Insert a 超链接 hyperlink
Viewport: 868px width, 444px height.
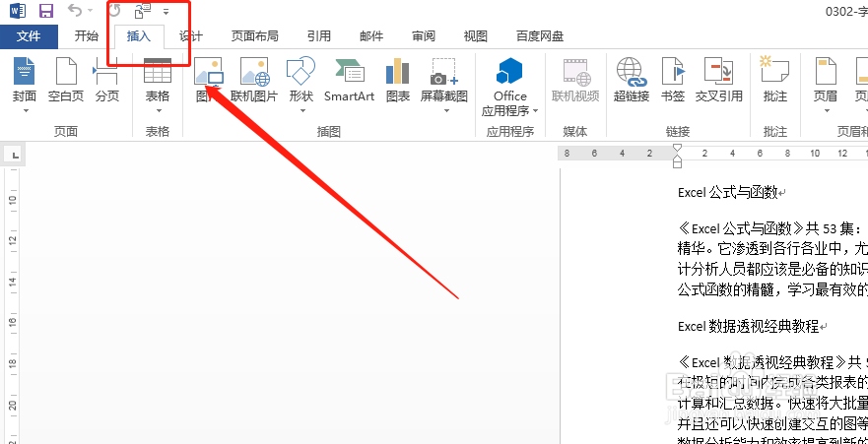coord(632,80)
